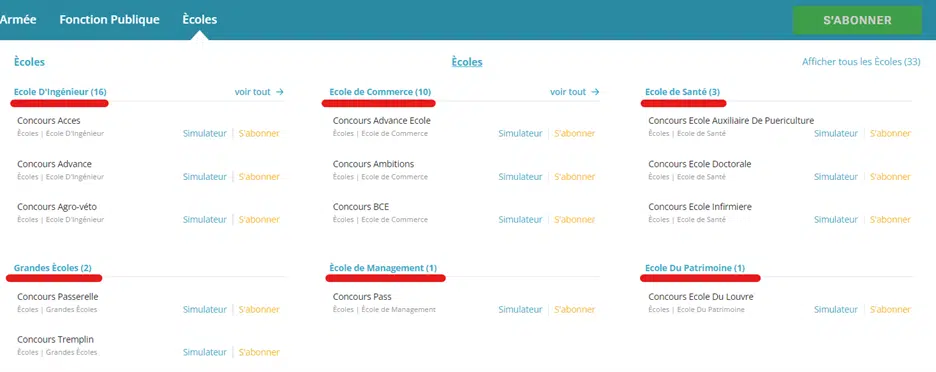This screenshot has height=372, width=936.
Task: Launch Simulateur for Concours Advance
Action: pos(205,177)
